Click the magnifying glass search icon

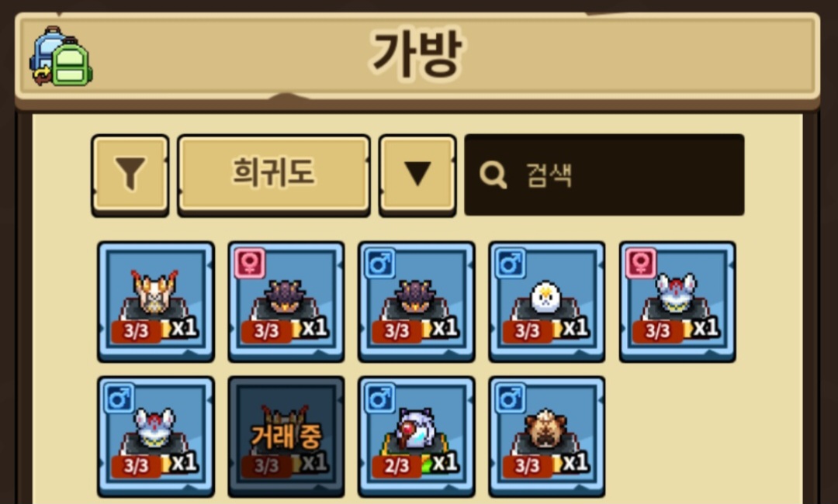tap(493, 174)
